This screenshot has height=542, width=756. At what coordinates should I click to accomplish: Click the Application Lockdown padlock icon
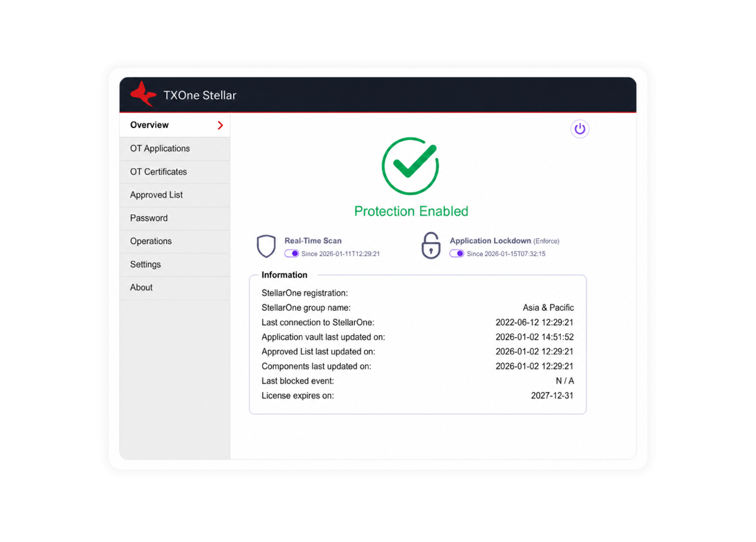(431, 245)
